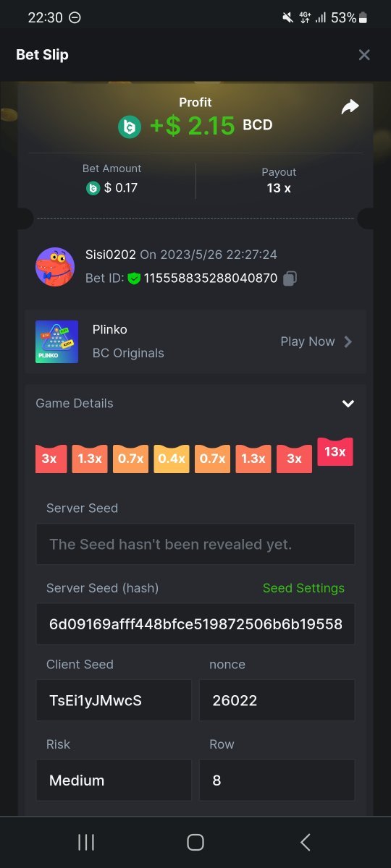Screen dimensions: 391x868
Task: Tap the green verified shield icon
Action: point(134,278)
